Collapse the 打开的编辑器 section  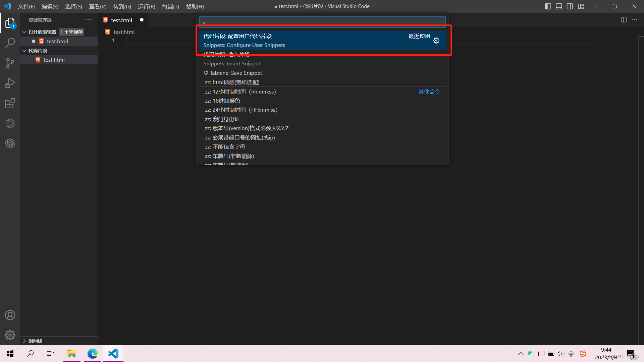[24, 32]
